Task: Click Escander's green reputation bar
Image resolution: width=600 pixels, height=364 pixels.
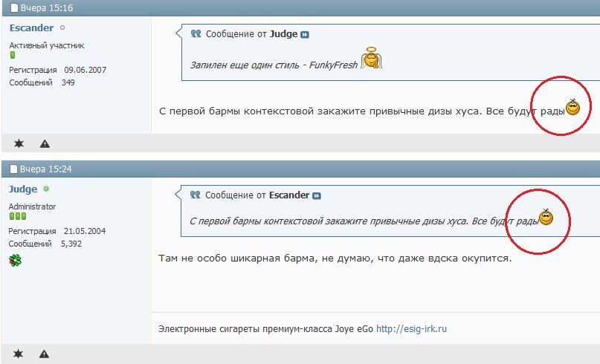Action: (13, 55)
